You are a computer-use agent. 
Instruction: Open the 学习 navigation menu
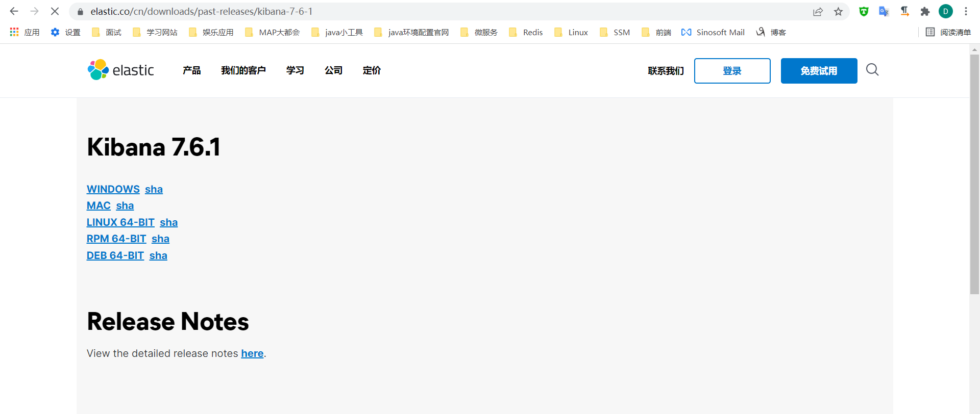[295, 70]
